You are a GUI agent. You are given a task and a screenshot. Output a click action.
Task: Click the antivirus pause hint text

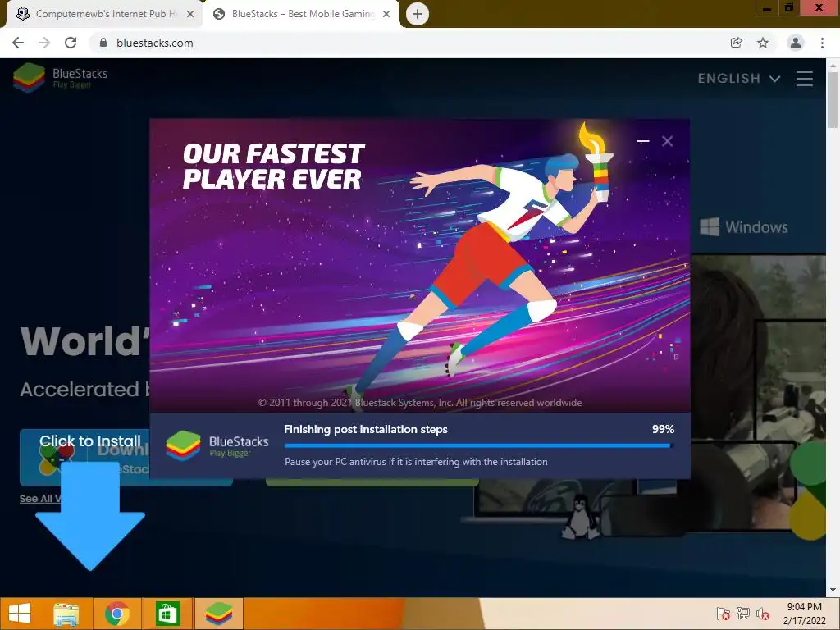coord(416,461)
